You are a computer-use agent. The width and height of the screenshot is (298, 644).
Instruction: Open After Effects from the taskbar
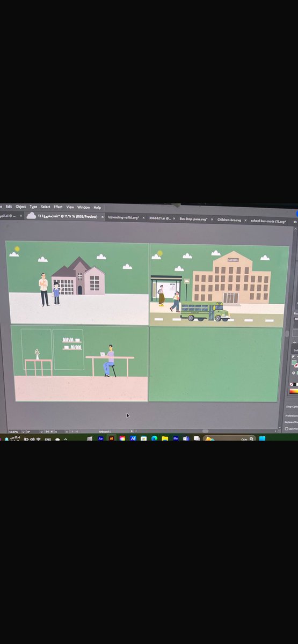(x=100, y=438)
